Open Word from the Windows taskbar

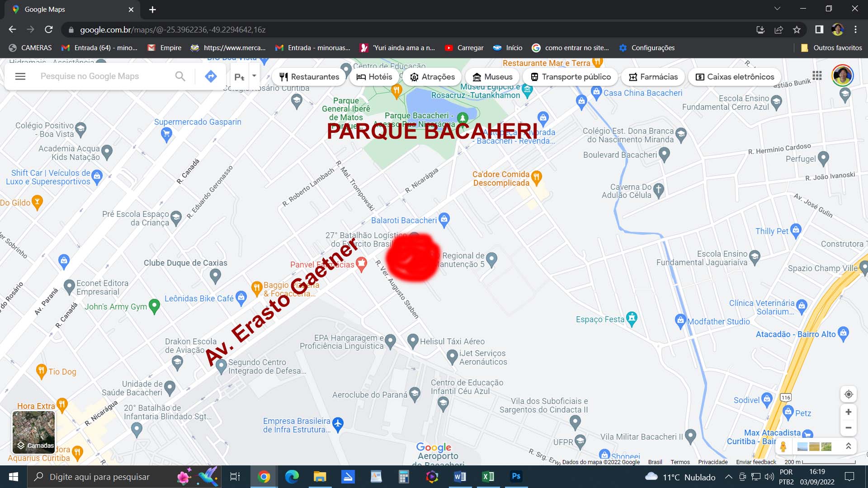tap(460, 477)
